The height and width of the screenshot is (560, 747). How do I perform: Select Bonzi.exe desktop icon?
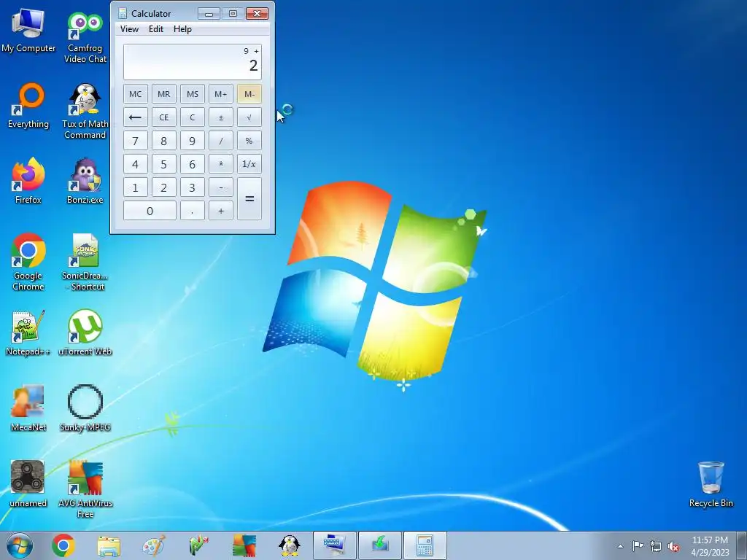pos(85,182)
